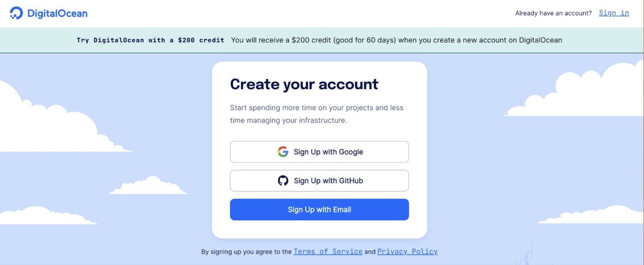Click the GitHub icon inside the signup button
644x265 pixels.
(x=283, y=181)
